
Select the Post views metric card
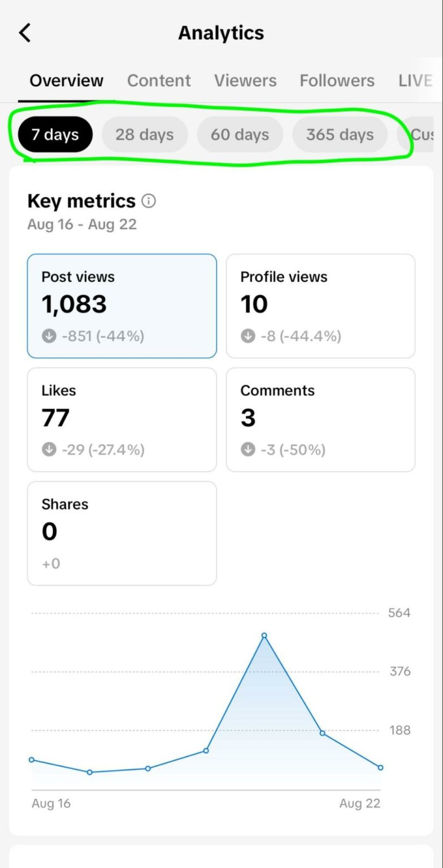point(121,306)
